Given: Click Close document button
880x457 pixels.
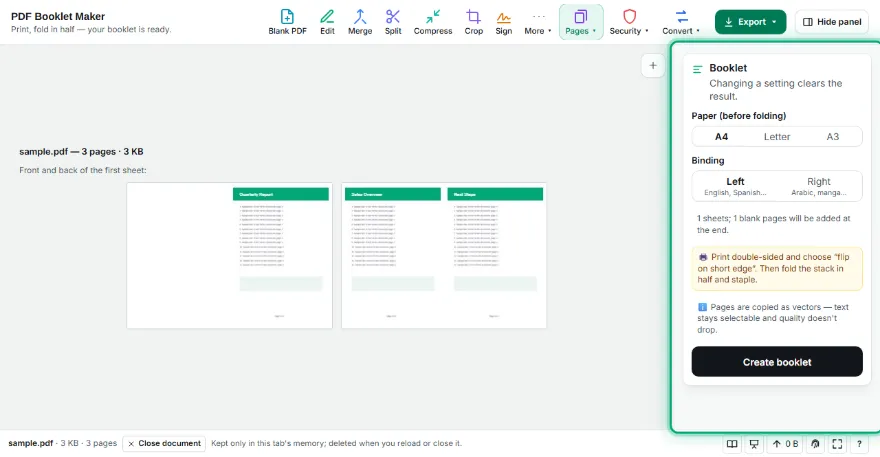Looking at the screenshot, I should point(164,444).
